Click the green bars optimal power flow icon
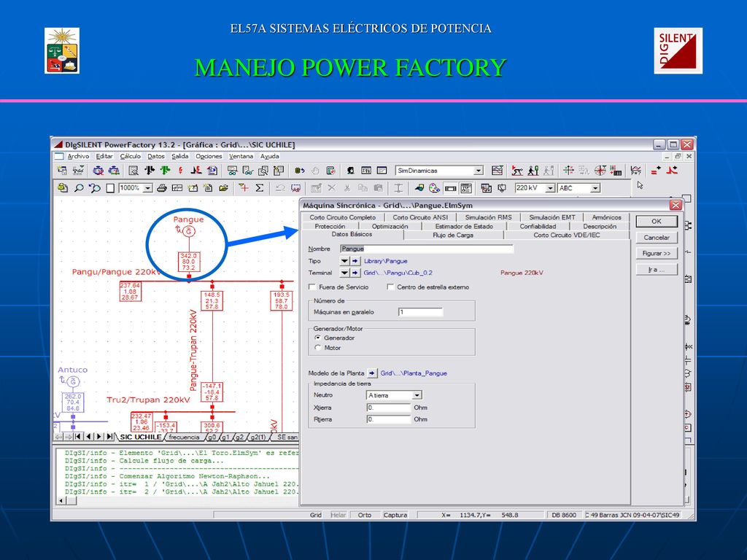 pyautogui.click(x=166, y=171)
